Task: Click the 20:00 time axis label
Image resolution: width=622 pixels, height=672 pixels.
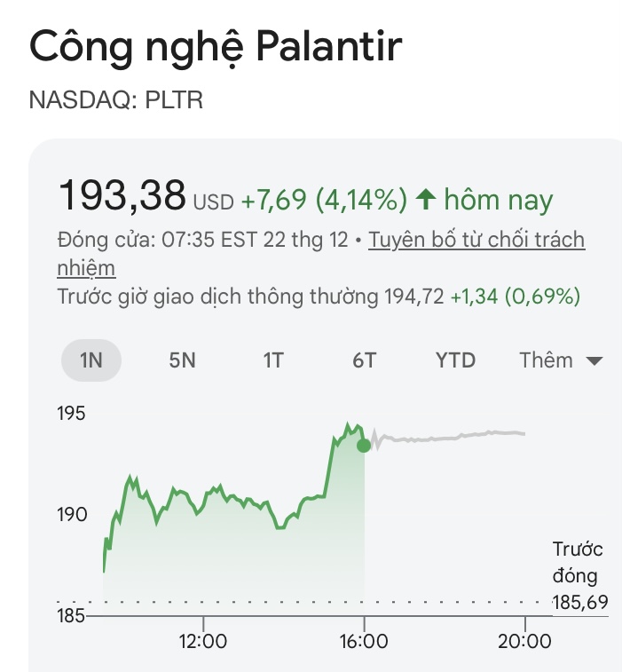Action: [524, 641]
